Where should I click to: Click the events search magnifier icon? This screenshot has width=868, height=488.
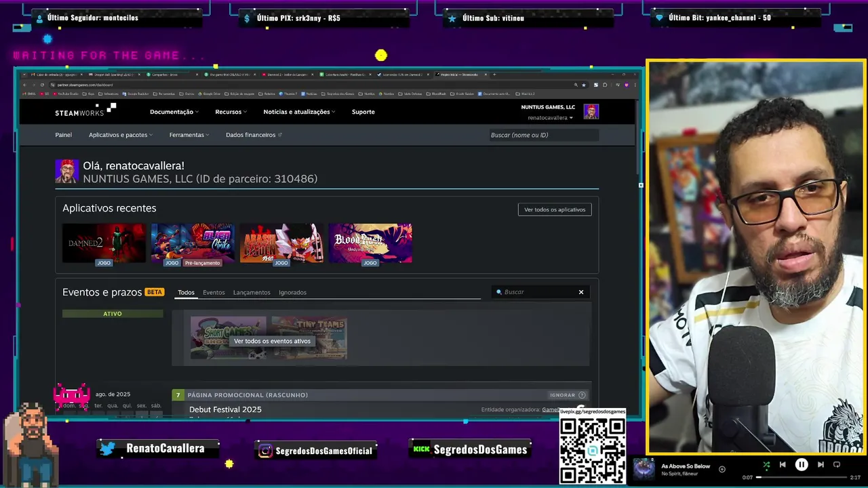(x=499, y=292)
